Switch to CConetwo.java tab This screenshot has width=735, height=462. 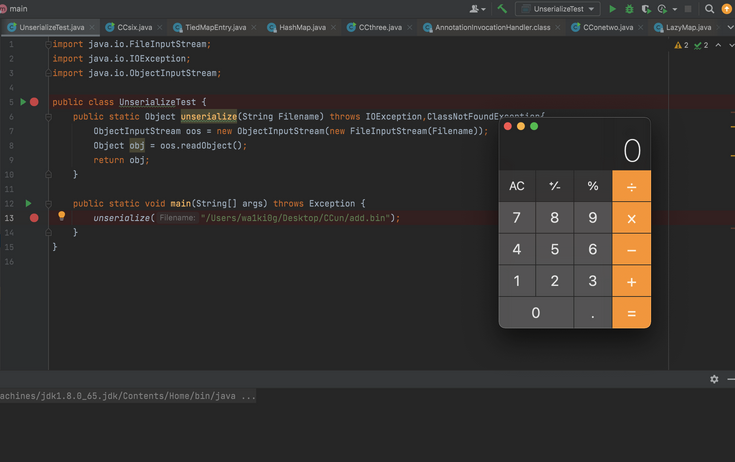tap(608, 27)
